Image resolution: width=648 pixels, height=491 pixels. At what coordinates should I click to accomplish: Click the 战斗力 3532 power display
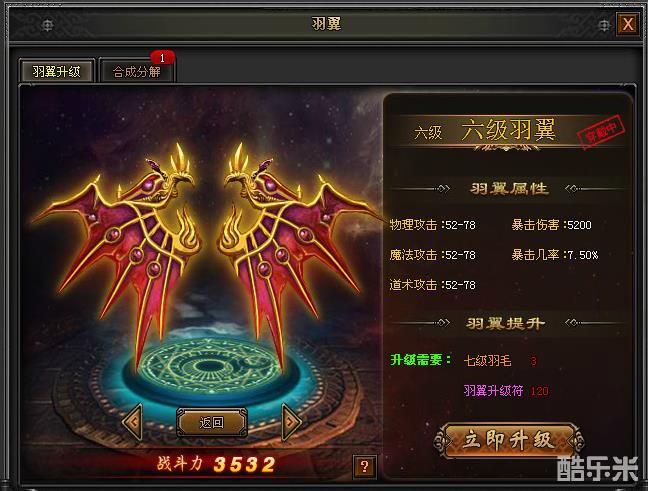(217, 464)
